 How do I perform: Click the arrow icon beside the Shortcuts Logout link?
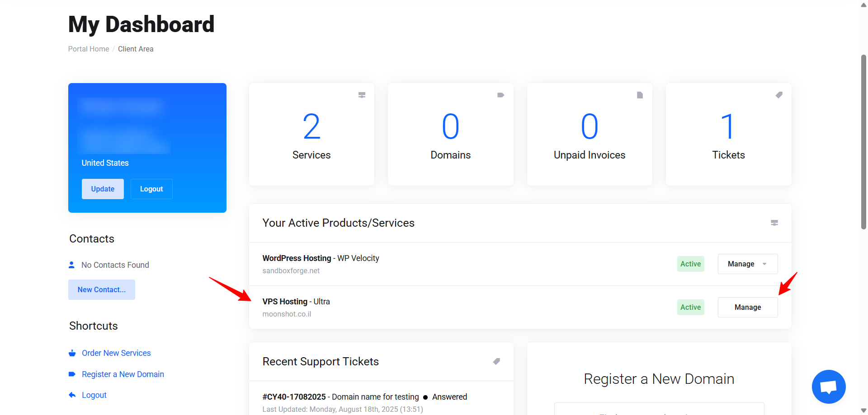(72, 395)
